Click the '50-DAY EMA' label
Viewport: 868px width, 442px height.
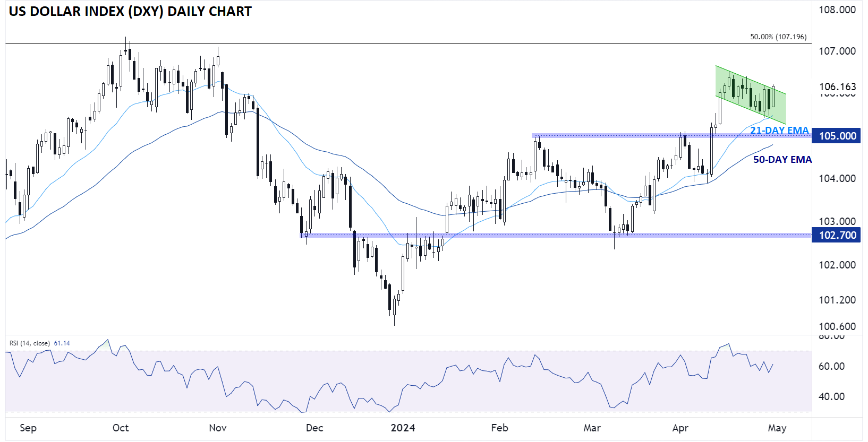point(782,159)
